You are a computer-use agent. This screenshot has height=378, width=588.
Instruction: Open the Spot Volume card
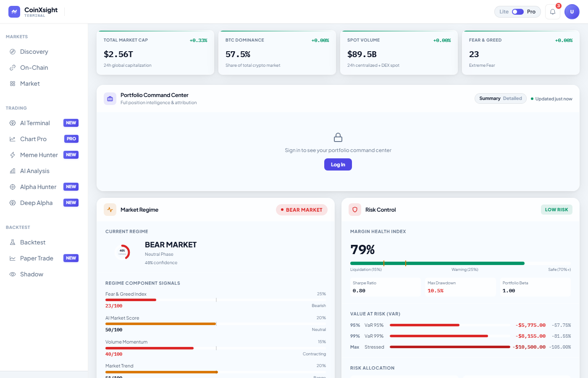[399, 52]
